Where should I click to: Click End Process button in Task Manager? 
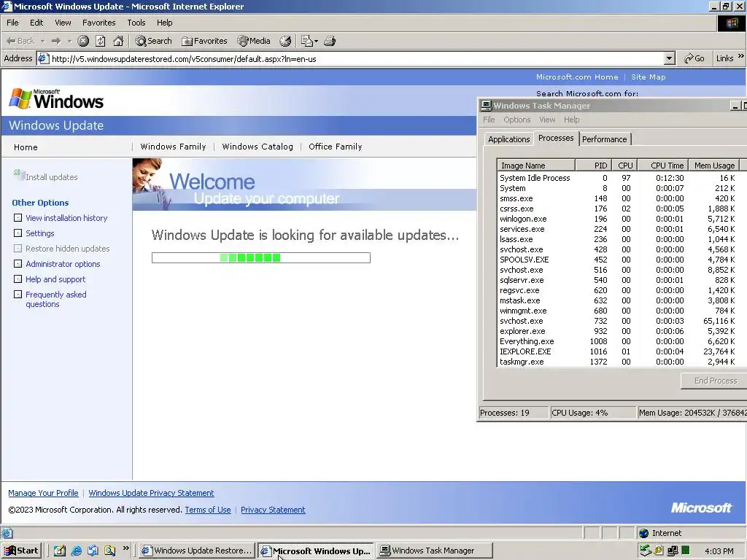coord(715,381)
